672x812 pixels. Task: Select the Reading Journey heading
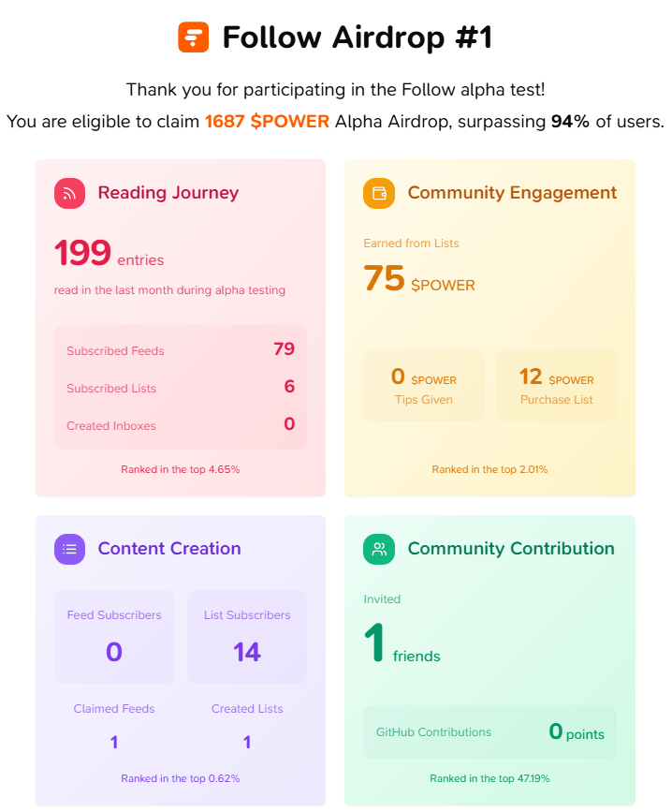tap(168, 193)
